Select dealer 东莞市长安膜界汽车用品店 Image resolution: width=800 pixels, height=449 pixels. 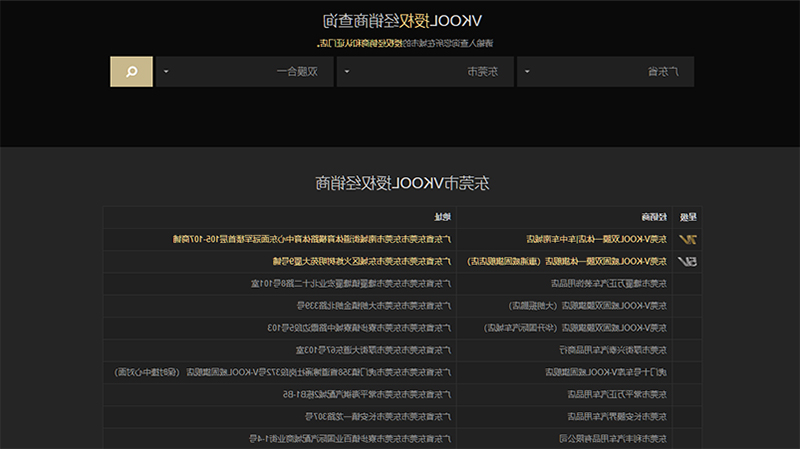(617, 416)
